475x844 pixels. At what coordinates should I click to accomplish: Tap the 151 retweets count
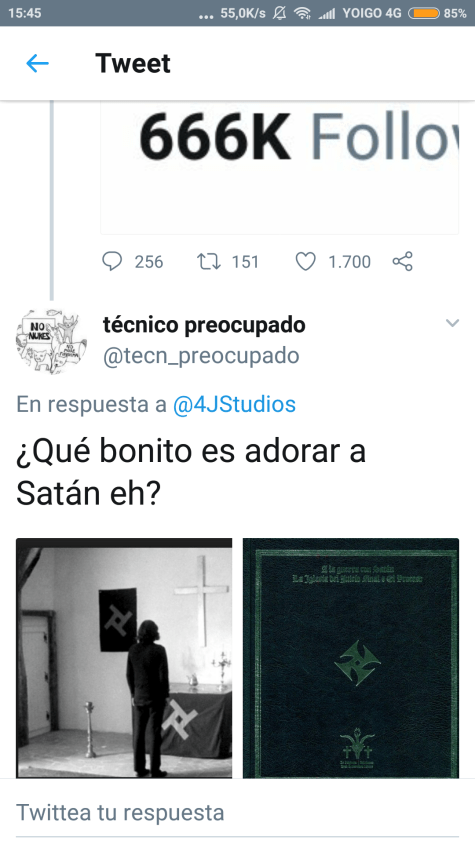click(245, 262)
